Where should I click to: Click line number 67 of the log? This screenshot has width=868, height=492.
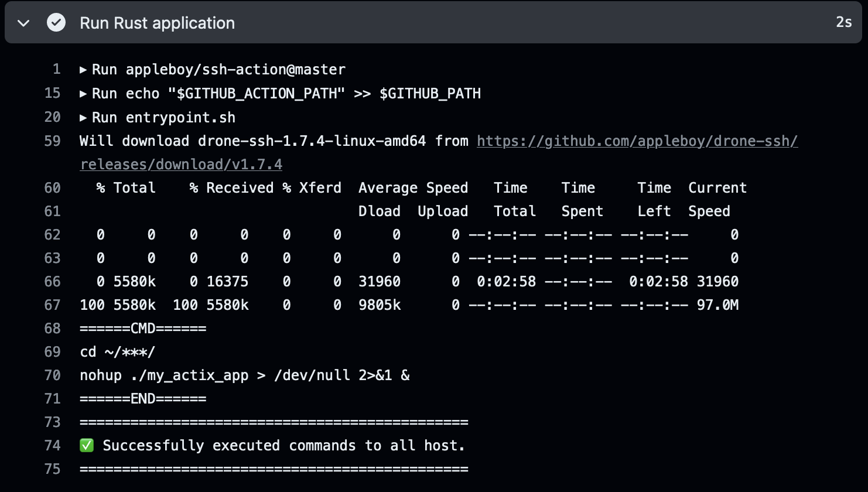[x=53, y=305]
